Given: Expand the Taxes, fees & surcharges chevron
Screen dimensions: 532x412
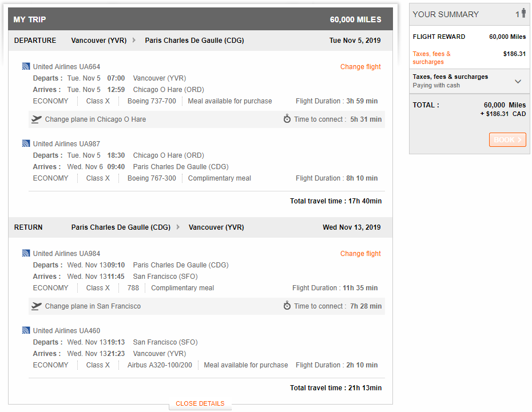Looking at the screenshot, I should (x=518, y=81).
